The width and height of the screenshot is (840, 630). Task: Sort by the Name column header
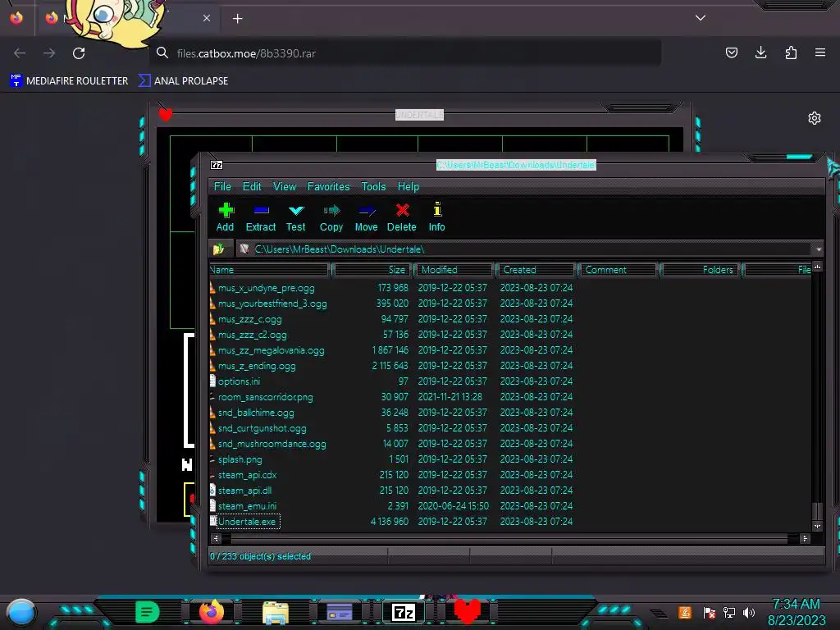pyautogui.click(x=269, y=270)
